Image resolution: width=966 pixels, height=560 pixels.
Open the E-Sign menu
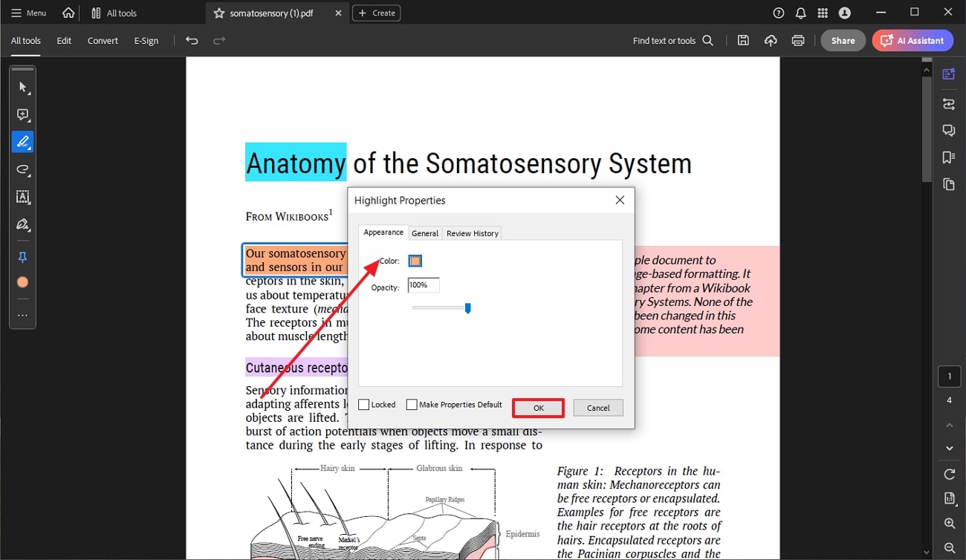pyautogui.click(x=146, y=41)
